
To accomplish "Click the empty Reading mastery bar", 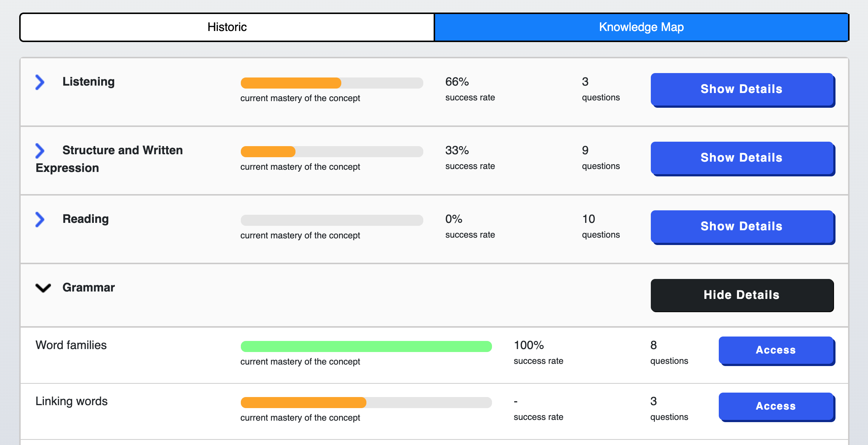I will (x=331, y=220).
